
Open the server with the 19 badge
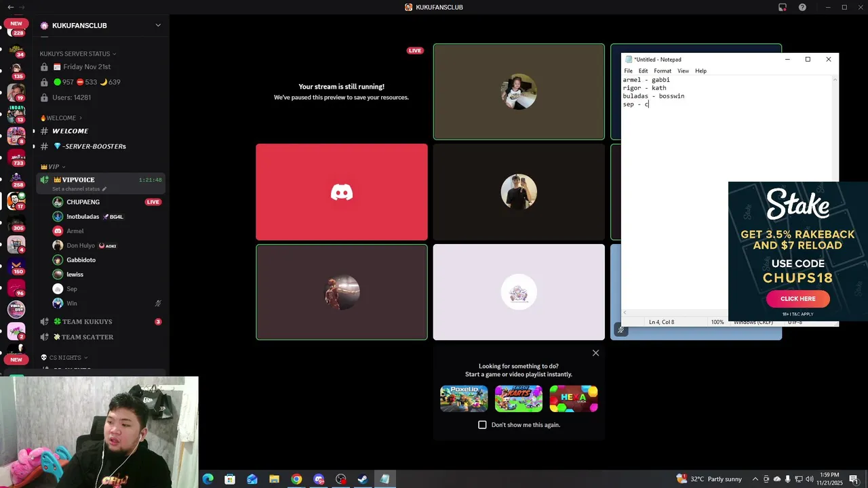[16, 93]
